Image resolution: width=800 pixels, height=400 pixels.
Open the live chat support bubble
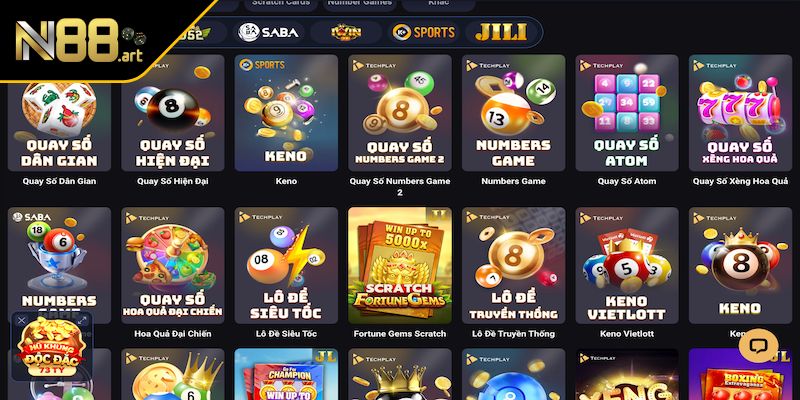pos(758,346)
